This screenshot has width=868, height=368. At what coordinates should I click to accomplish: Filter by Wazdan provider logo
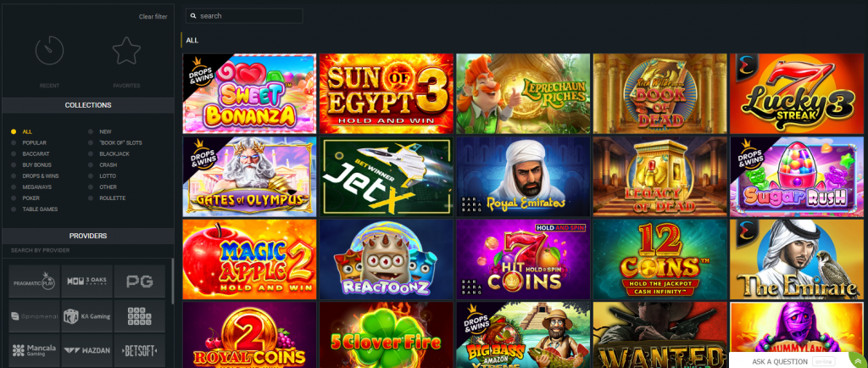(x=87, y=350)
